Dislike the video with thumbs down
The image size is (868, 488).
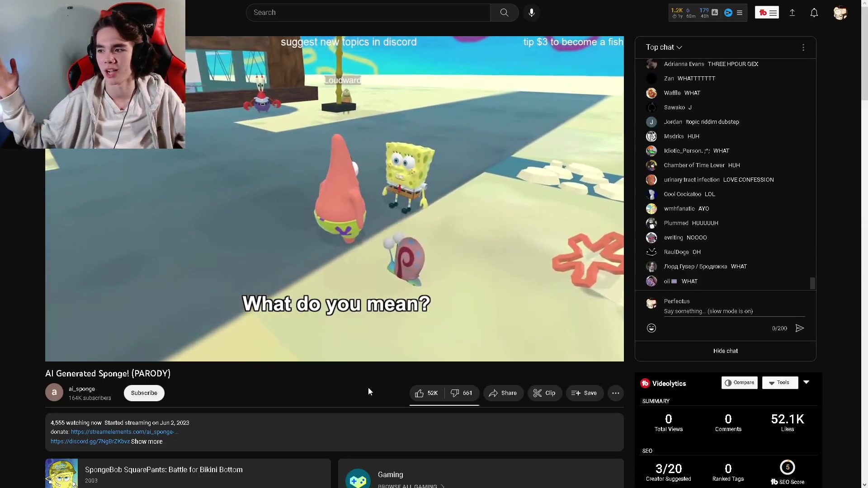click(x=462, y=393)
